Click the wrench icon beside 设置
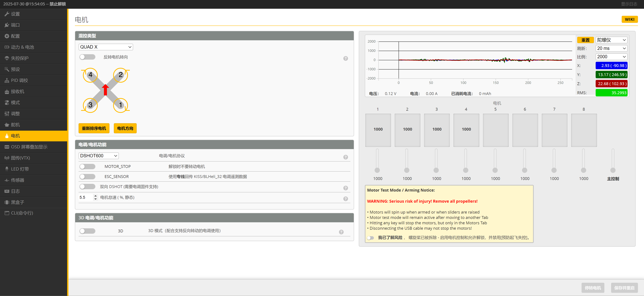Image resolution: width=644 pixels, height=296 pixels. click(x=7, y=14)
